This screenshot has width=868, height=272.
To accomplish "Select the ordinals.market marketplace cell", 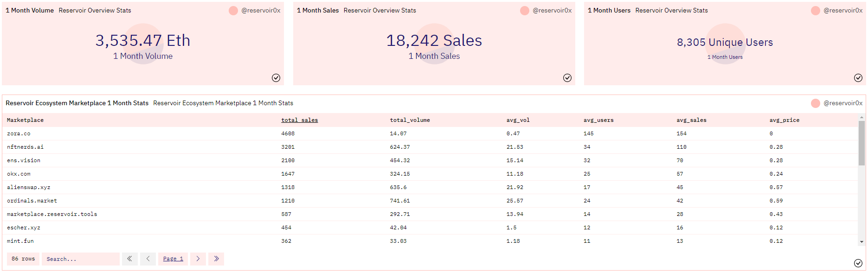I will click(32, 201).
